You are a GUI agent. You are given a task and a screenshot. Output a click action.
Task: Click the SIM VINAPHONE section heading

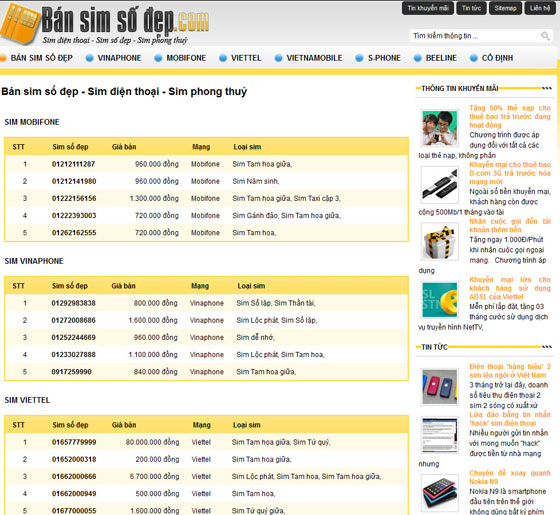[34, 261]
